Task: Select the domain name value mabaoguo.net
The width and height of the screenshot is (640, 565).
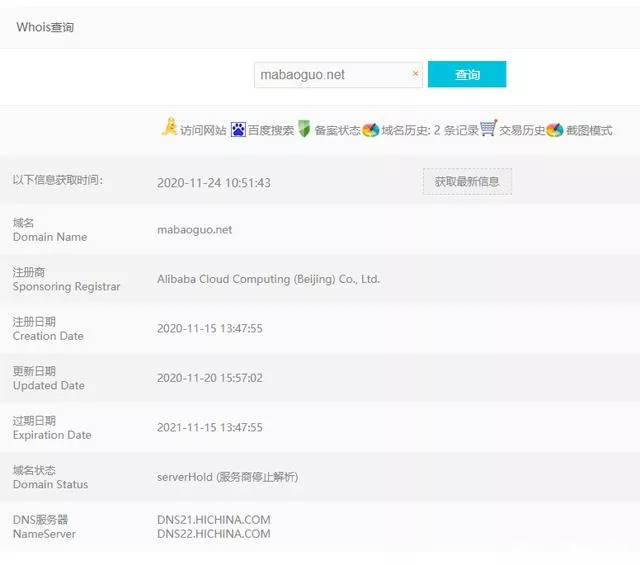Action: click(x=194, y=229)
